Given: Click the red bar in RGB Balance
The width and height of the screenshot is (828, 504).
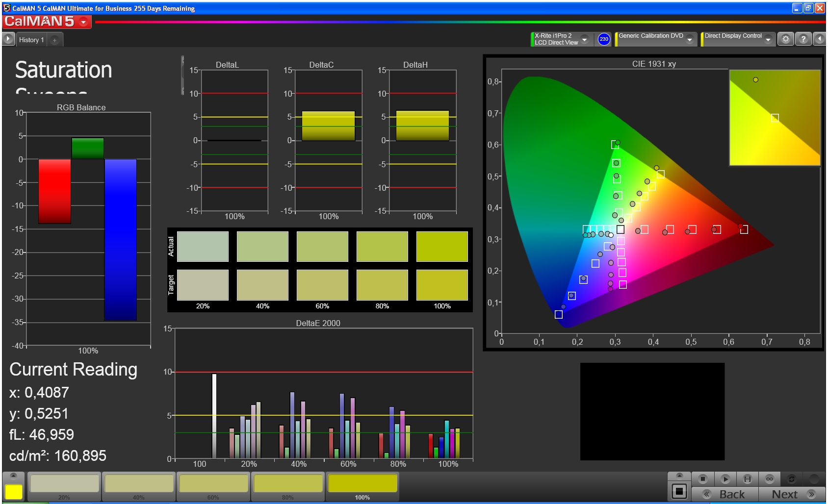Looking at the screenshot, I should click(54, 191).
